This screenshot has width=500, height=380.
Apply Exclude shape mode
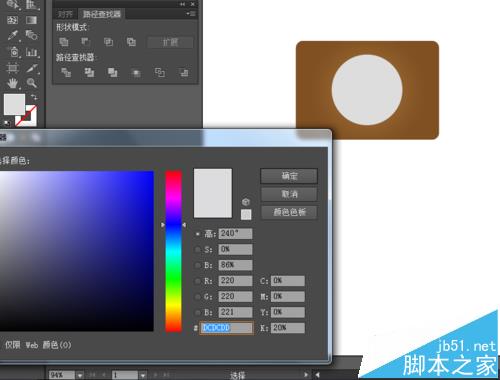[131, 42]
